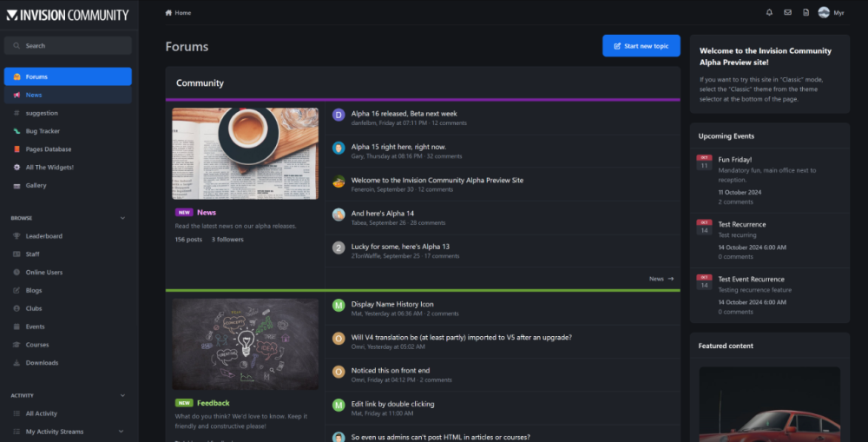Expand My Activity Streams chevron
The image size is (868, 442).
tap(122, 432)
